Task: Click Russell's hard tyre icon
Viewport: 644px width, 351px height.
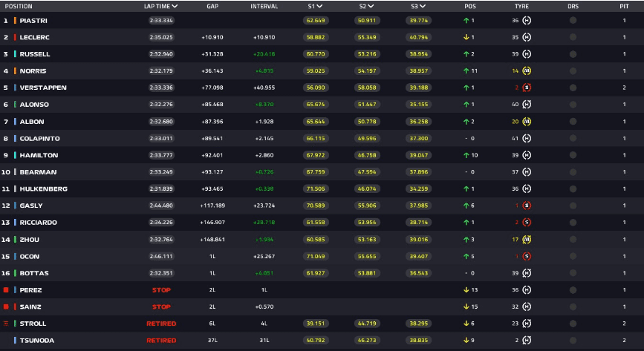Action: point(527,54)
